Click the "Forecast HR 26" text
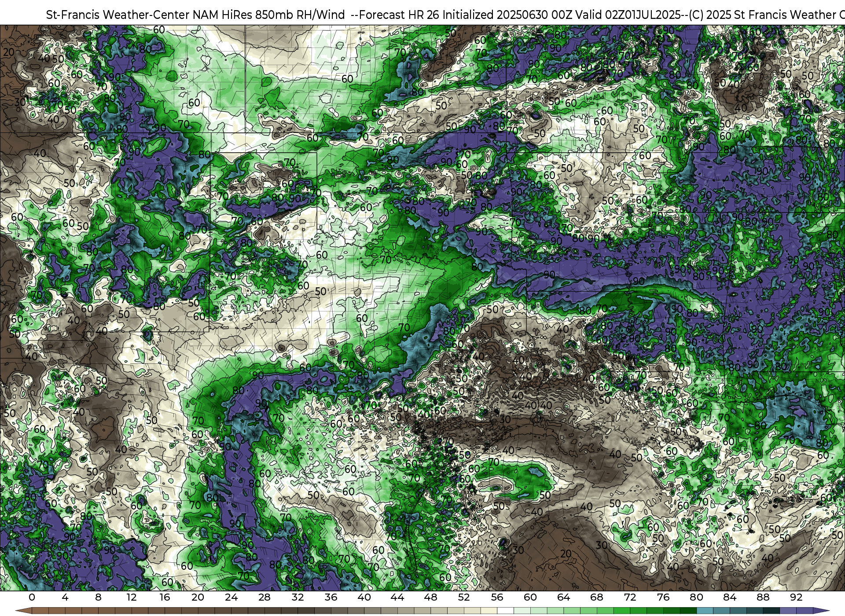 tap(400, 15)
